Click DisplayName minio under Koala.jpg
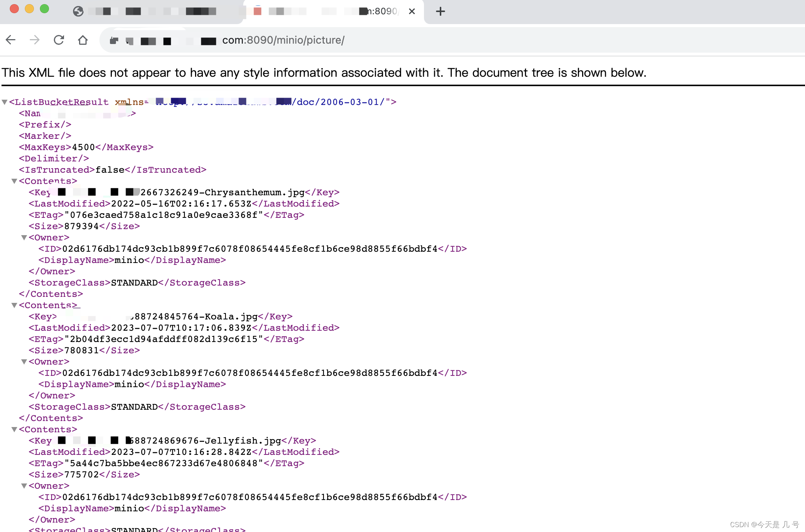This screenshot has width=805, height=532. [129, 384]
